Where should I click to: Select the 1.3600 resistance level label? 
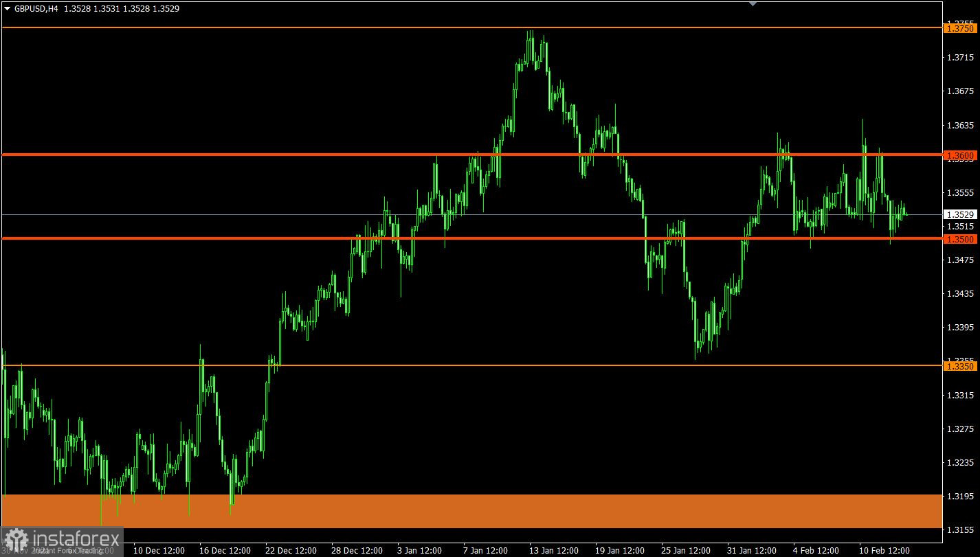pyautogui.click(x=959, y=156)
